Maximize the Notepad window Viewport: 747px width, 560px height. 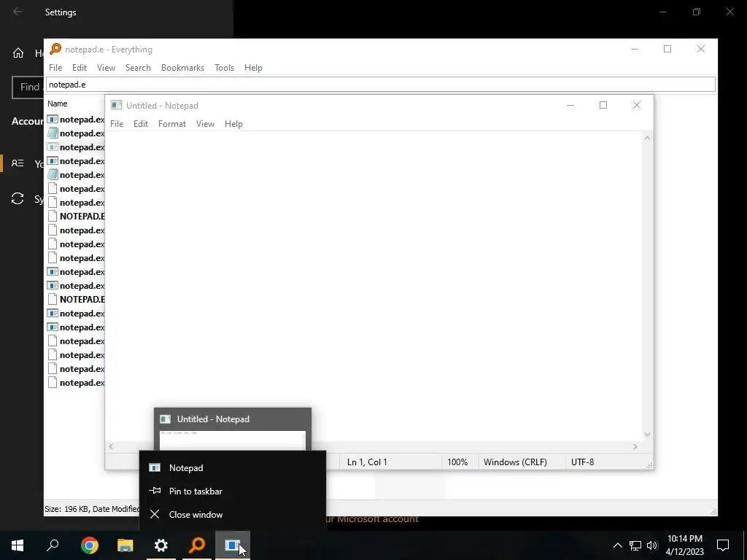(603, 105)
